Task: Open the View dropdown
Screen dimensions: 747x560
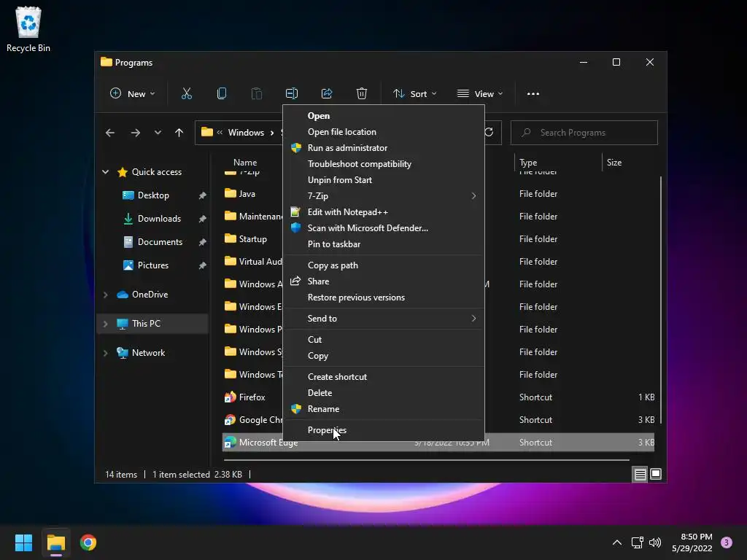Action: click(x=480, y=94)
